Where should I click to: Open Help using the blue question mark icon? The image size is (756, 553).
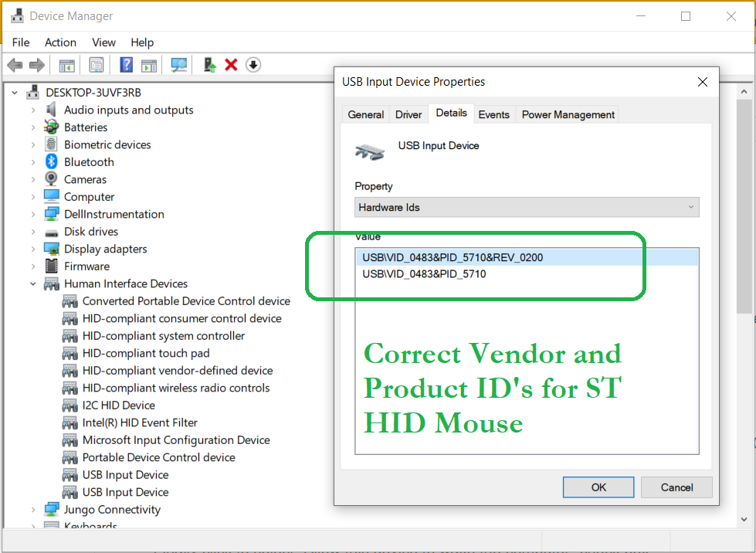[126, 65]
